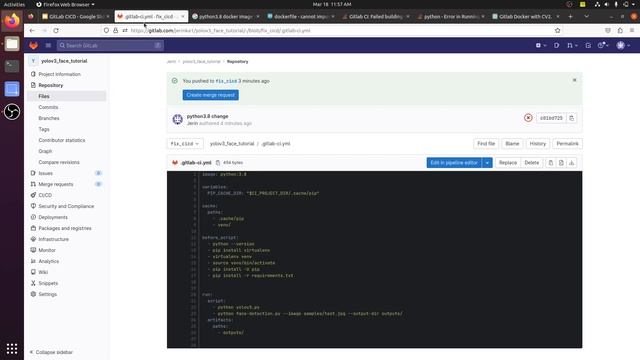This screenshot has width=640, height=360.
Task: Expand the edit options dropdown arrow
Action: 487,163
